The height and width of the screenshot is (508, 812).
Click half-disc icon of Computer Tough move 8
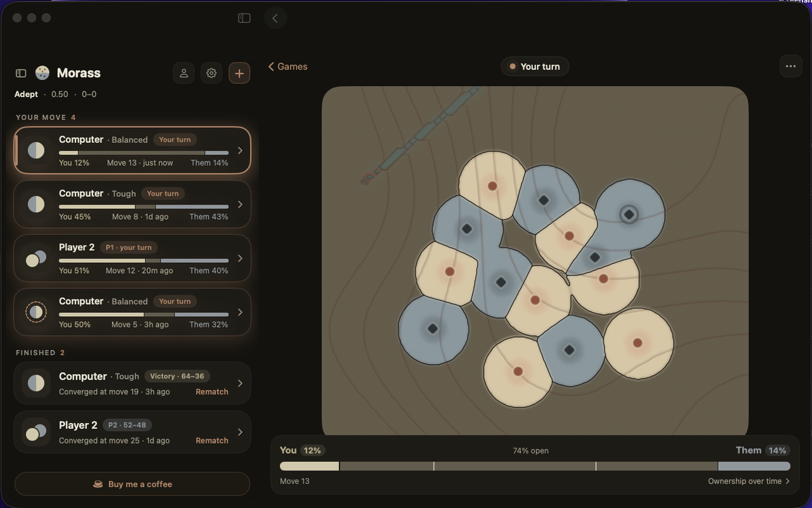pos(36,204)
